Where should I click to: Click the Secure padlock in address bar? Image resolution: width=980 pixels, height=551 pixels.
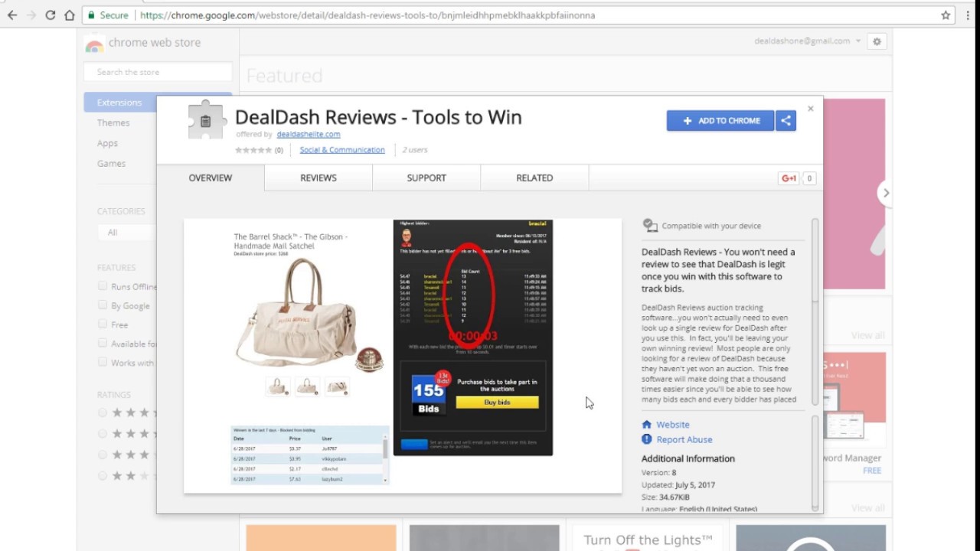(x=91, y=15)
